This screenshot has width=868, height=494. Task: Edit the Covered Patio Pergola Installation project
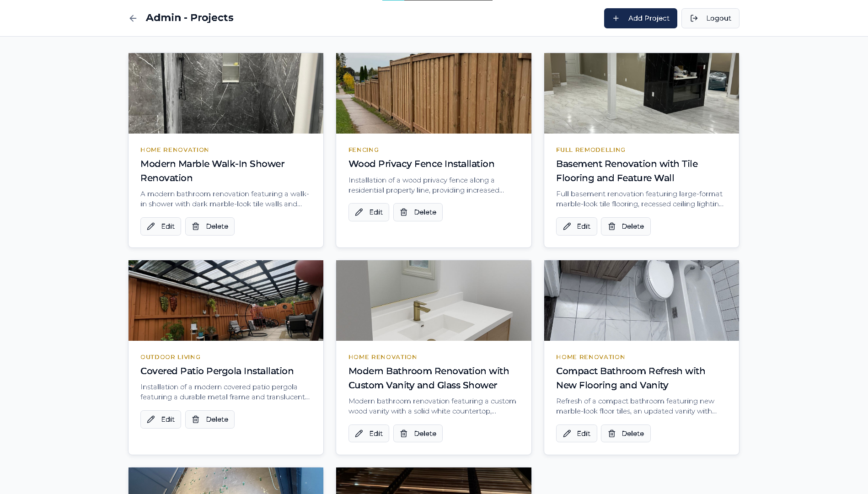161,419
